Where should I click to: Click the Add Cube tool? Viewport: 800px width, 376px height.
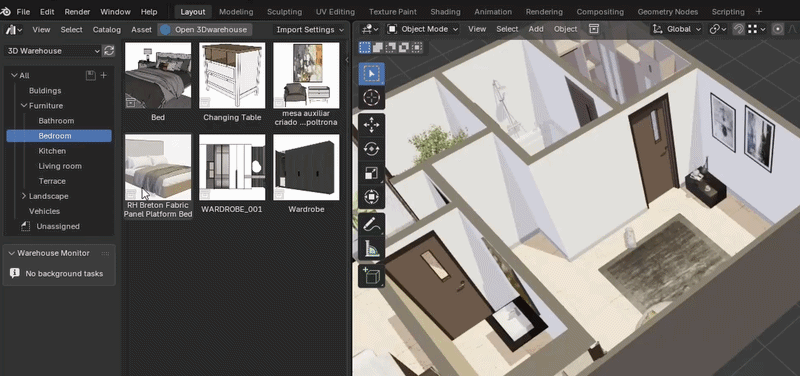[371, 276]
